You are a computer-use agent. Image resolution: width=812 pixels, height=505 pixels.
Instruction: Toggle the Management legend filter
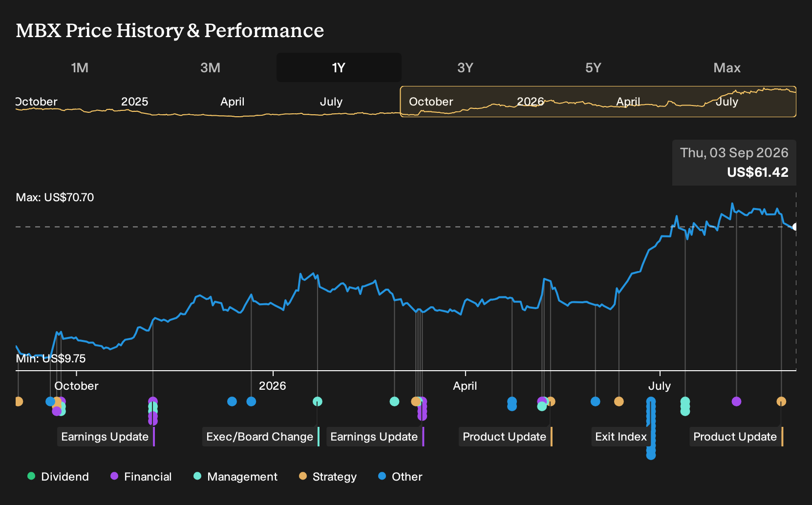tap(235, 477)
